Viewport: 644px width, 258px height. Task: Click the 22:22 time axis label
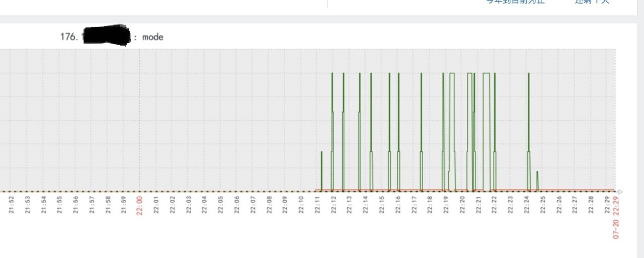494,204
